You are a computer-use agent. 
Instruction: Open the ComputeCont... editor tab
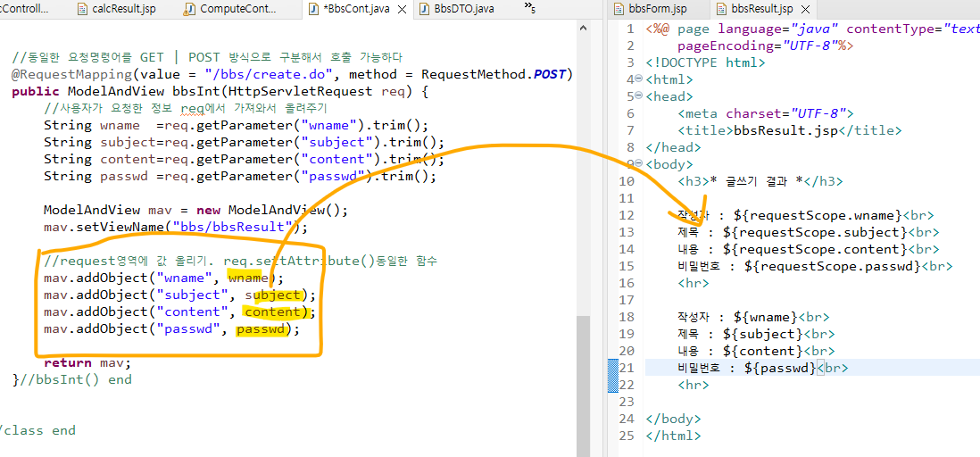click(x=230, y=9)
